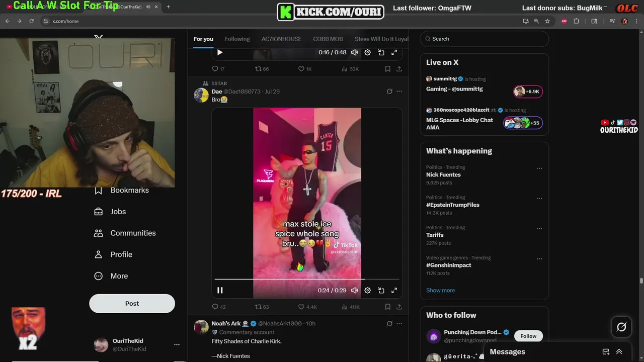The image size is (644, 362).
Task: Open settings gear on the 0:24 / 0:29 video
Action: (368, 290)
